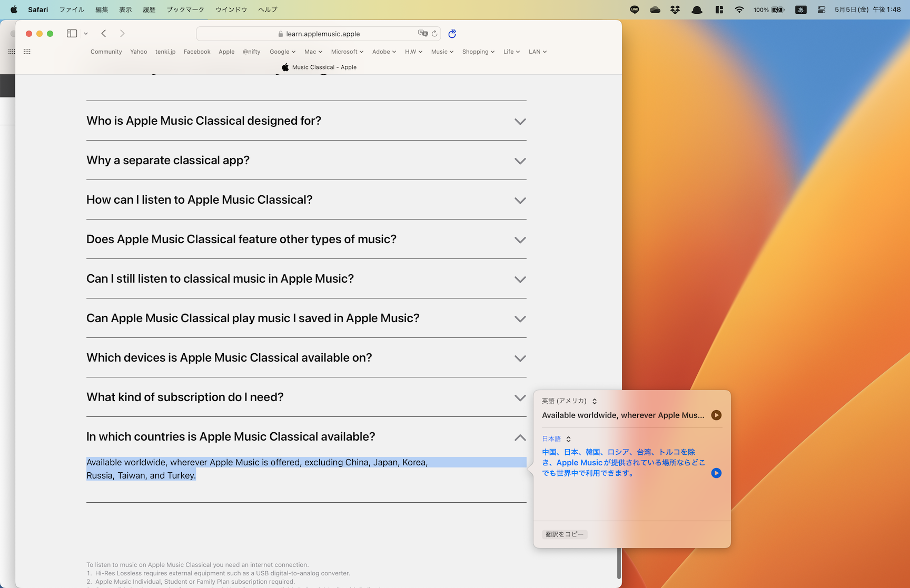910x588 pixels.
Task: Open the Google bookmarks folder dropdown
Action: (x=282, y=52)
